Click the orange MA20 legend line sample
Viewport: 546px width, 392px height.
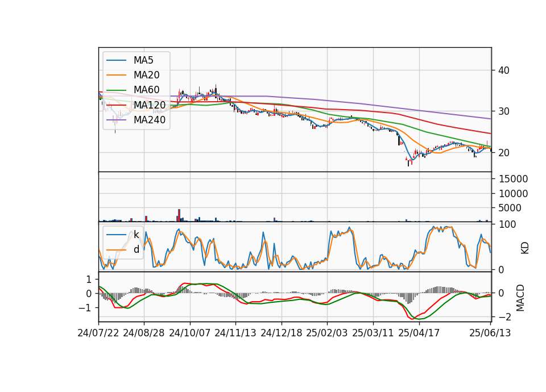click(x=116, y=75)
